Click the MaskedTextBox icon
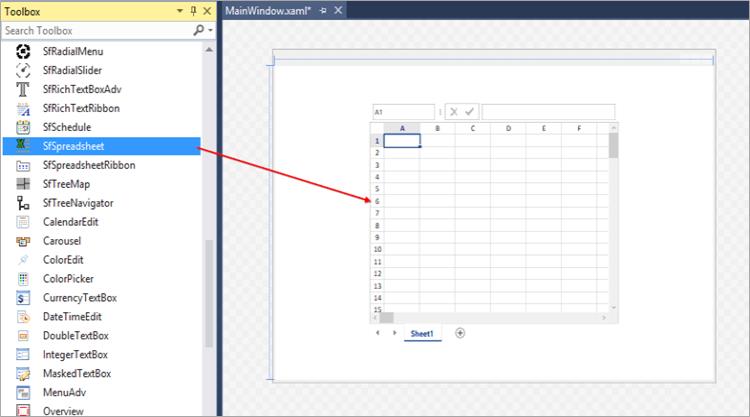The width and height of the screenshot is (750, 417). click(23, 373)
